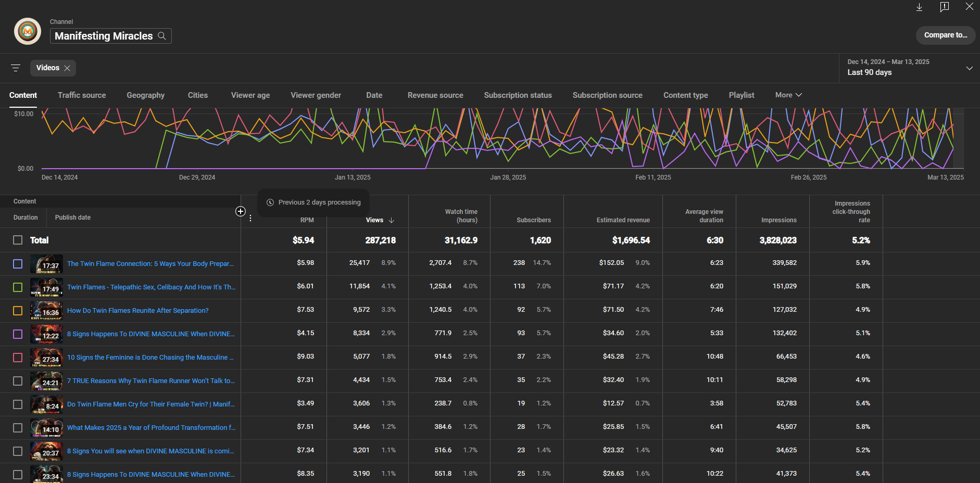Click the Videos filter chip label
980x483 pixels.
click(x=48, y=68)
